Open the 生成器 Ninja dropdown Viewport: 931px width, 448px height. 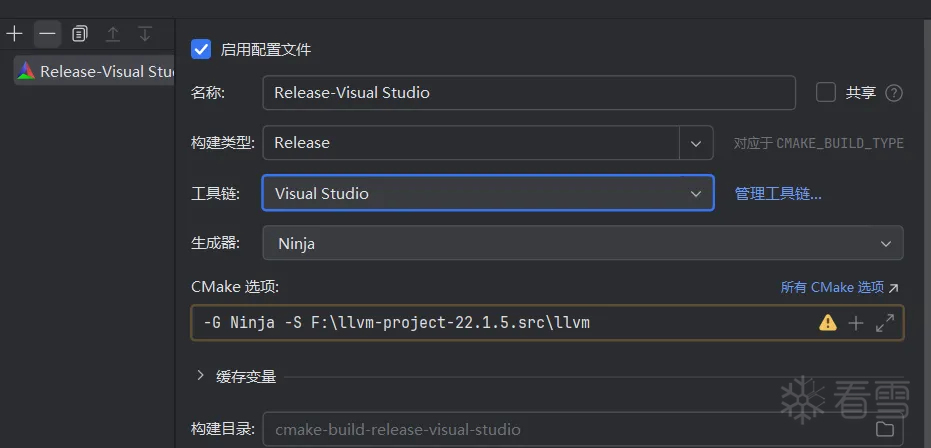[x=583, y=243]
